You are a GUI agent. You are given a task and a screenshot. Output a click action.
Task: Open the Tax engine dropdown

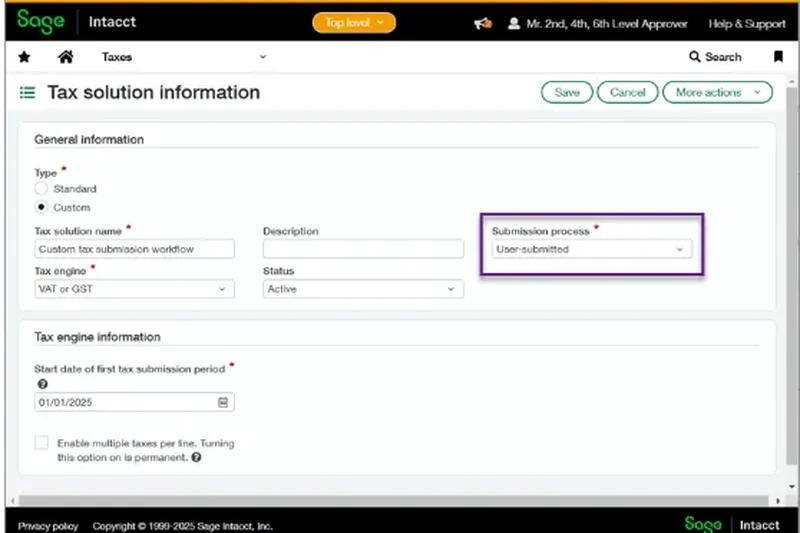click(x=135, y=289)
